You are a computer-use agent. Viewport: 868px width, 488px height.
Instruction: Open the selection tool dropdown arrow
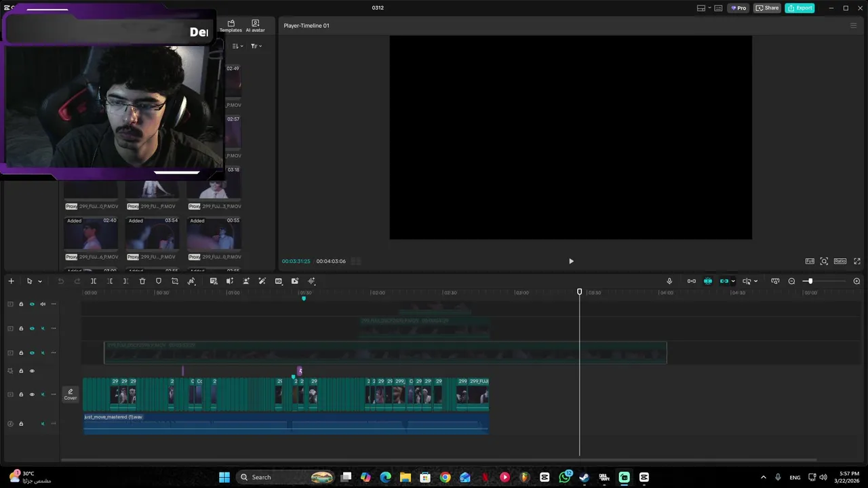pyautogui.click(x=40, y=281)
